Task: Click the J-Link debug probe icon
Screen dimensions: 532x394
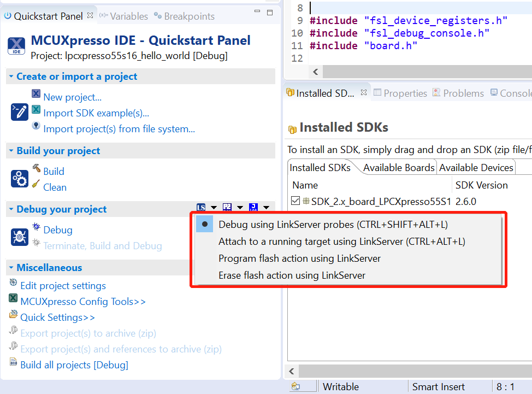Action: (253, 208)
